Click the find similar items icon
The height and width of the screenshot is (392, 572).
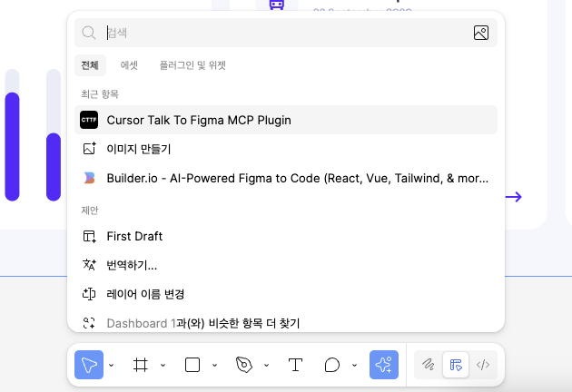click(x=89, y=323)
